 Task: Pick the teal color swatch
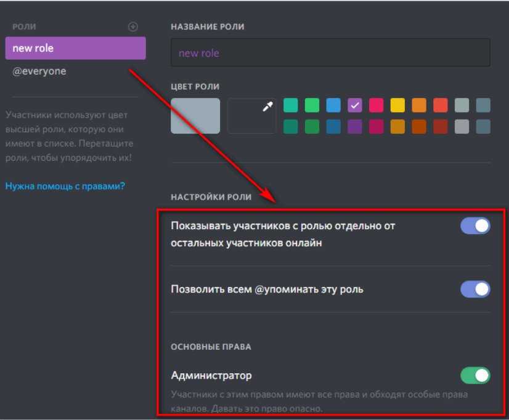coord(291,105)
